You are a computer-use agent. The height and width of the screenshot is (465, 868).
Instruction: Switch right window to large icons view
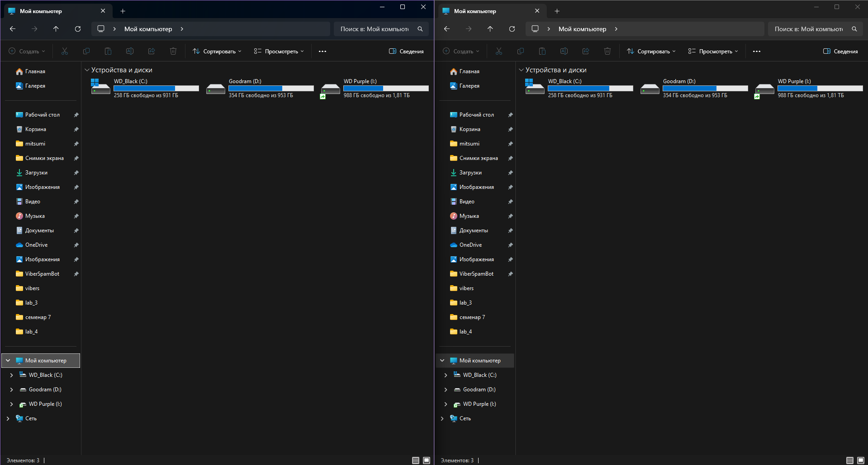[861, 460]
